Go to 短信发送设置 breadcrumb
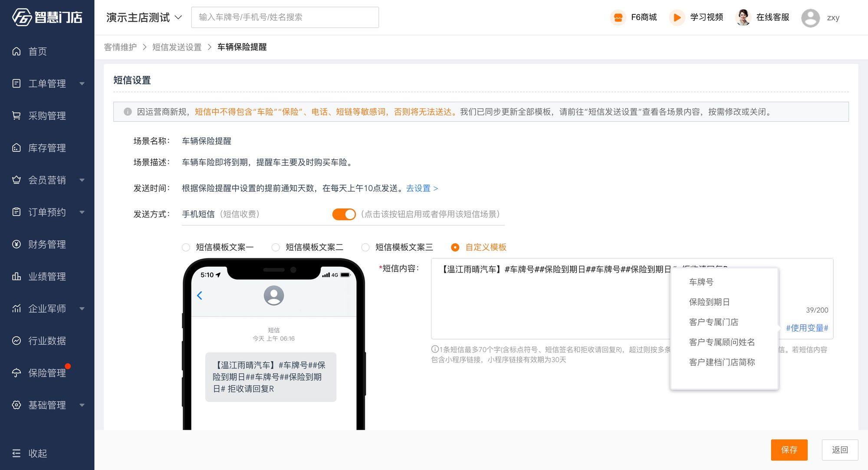The image size is (868, 470). (177, 47)
